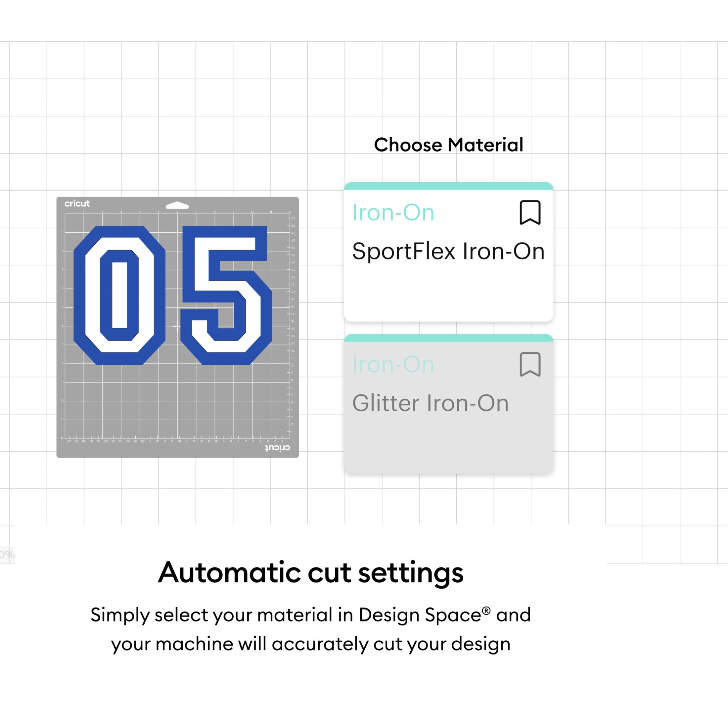
Task: Select the Glitter Iron-On card
Action: point(448,404)
